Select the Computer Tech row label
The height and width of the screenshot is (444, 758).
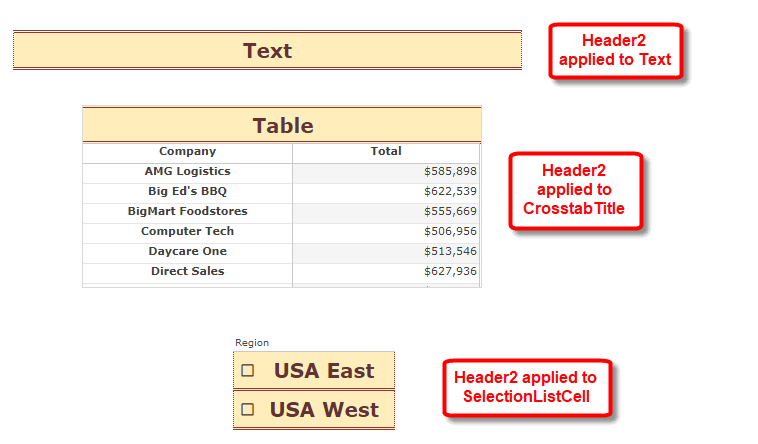(187, 231)
